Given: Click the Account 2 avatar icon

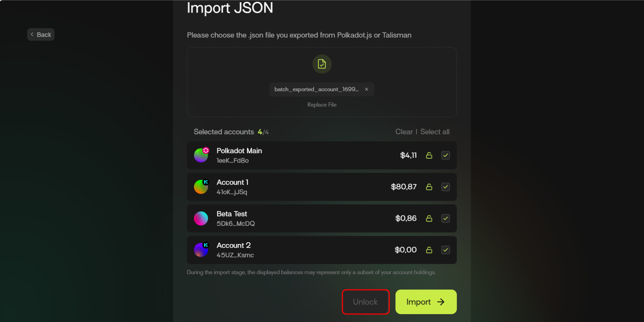Looking at the screenshot, I should pyautogui.click(x=201, y=250).
